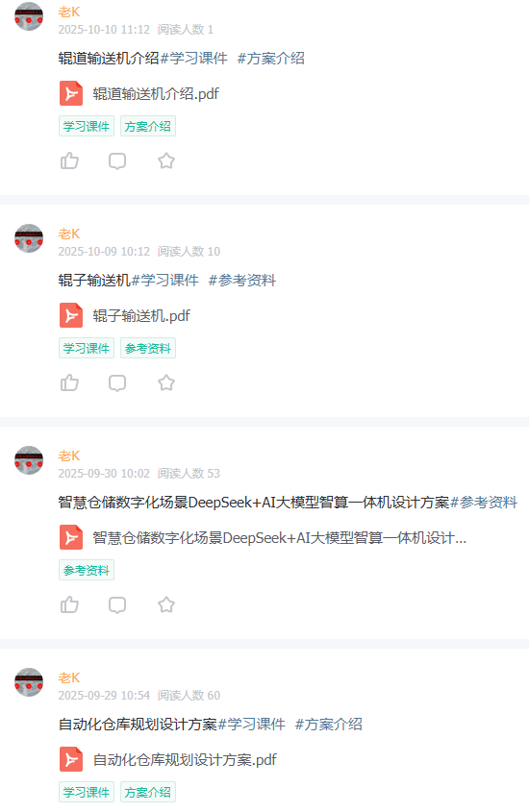Image resolution: width=529 pixels, height=812 pixels.
Task: Open PDF icon of 辊道输送机介绍.pdf
Action: [71, 94]
